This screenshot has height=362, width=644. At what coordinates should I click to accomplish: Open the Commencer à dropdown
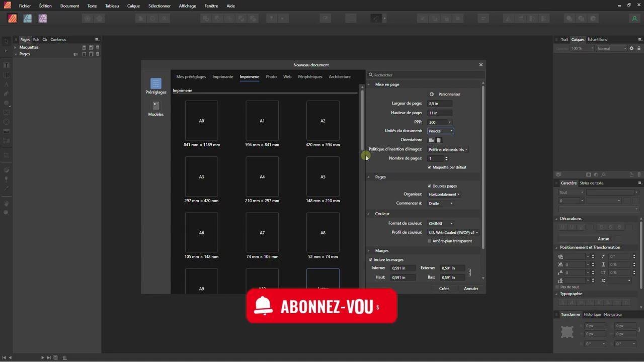coord(441,204)
